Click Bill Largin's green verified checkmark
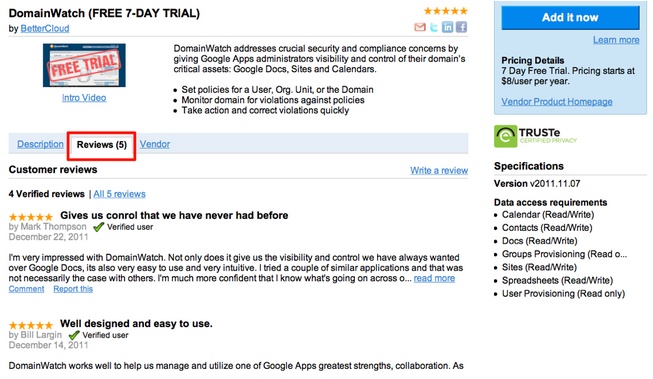653x379 pixels. pyautogui.click(x=74, y=335)
